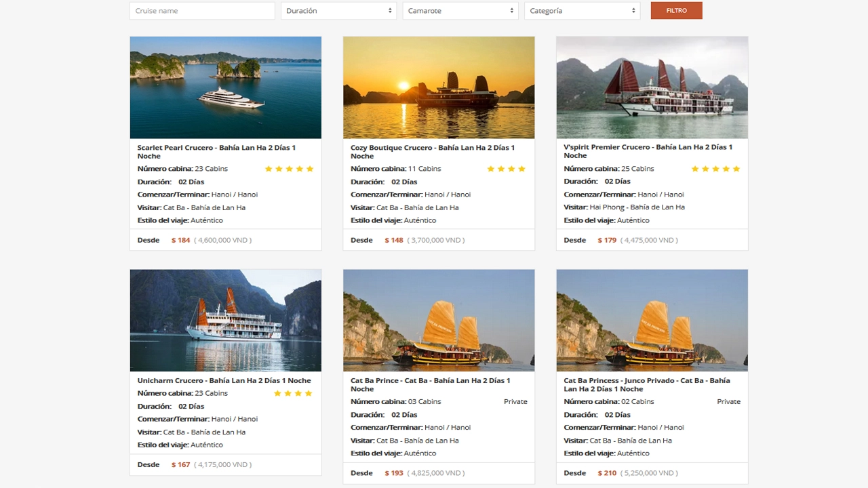Open the Duración dropdown
Image resolution: width=868 pixels, height=488 pixels.
(338, 11)
